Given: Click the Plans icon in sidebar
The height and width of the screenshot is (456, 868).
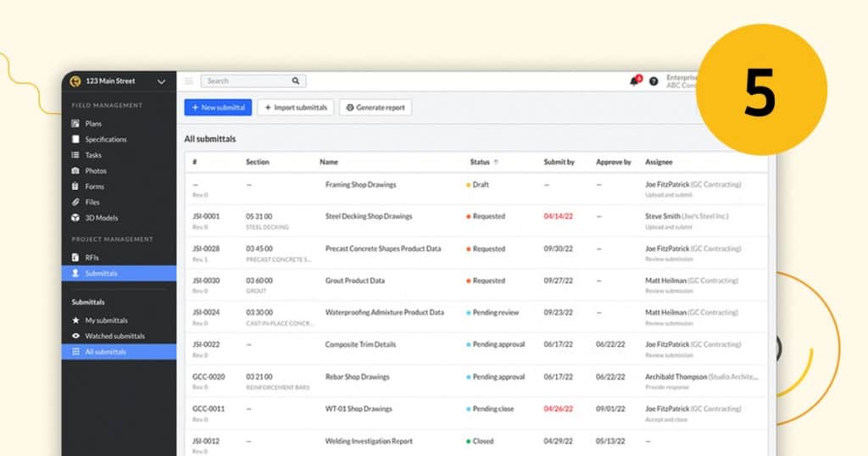Looking at the screenshot, I should (75, 124).
